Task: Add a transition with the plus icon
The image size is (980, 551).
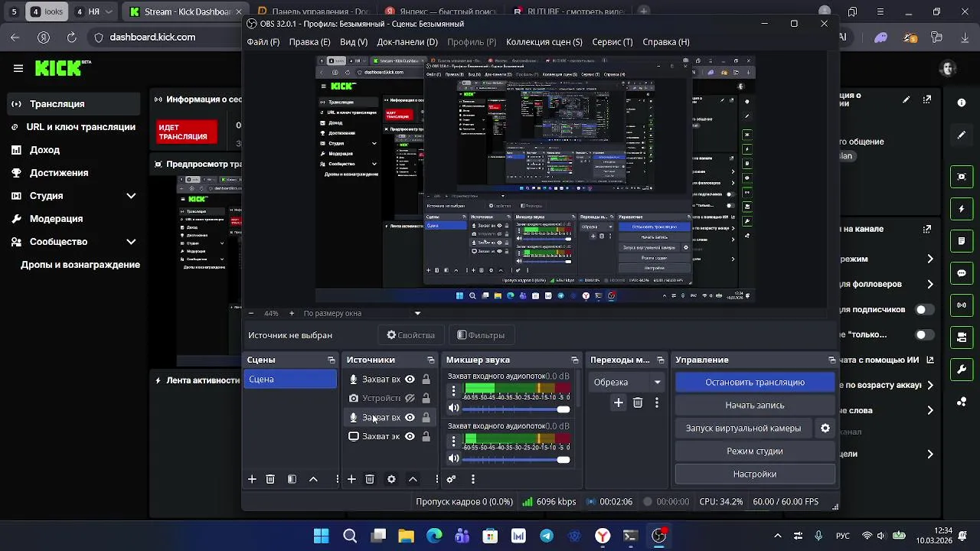Action: coord(619,403)
